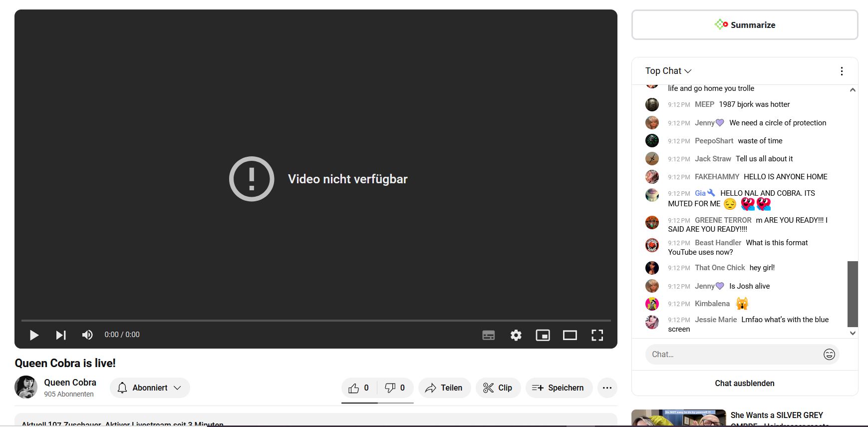Click Jack Straw 'Tell us all about it'
The height and width of the screenshot is (427, 868).
764,159
